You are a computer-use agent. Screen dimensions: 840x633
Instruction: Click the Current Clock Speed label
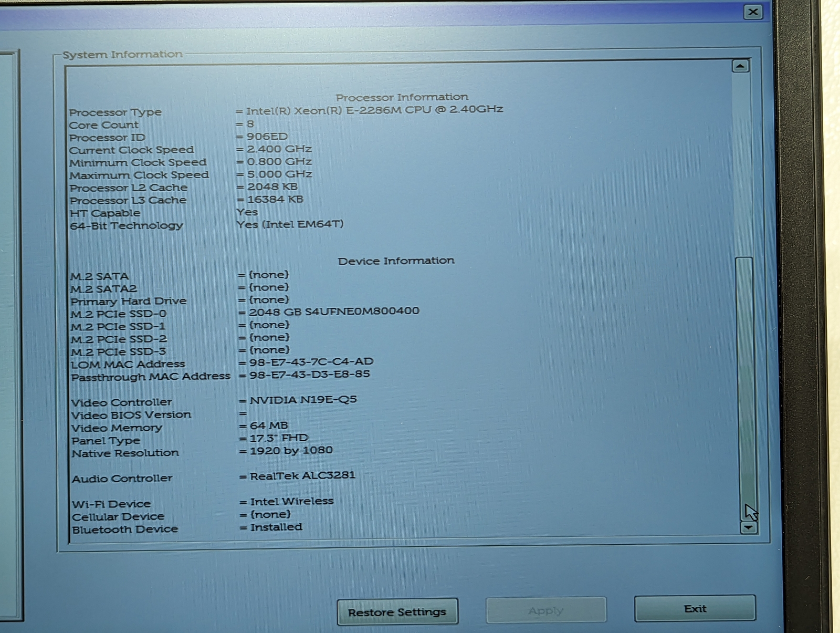pyautogui.click(x=132, y=150)
